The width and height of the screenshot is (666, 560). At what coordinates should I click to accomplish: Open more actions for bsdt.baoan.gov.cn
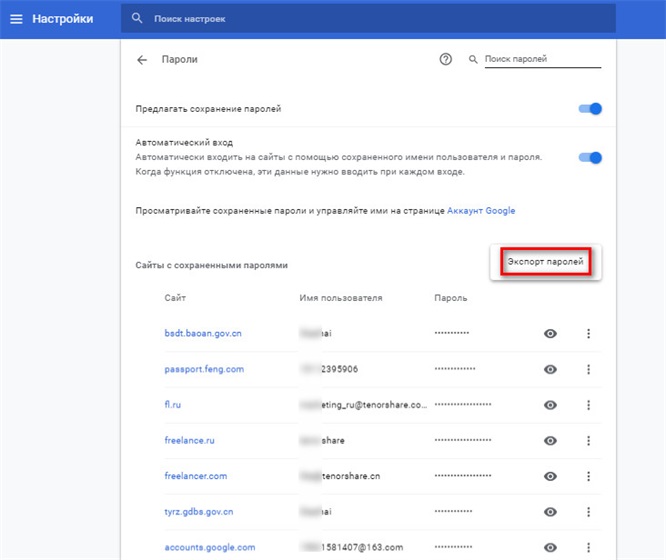coord(588,334)
